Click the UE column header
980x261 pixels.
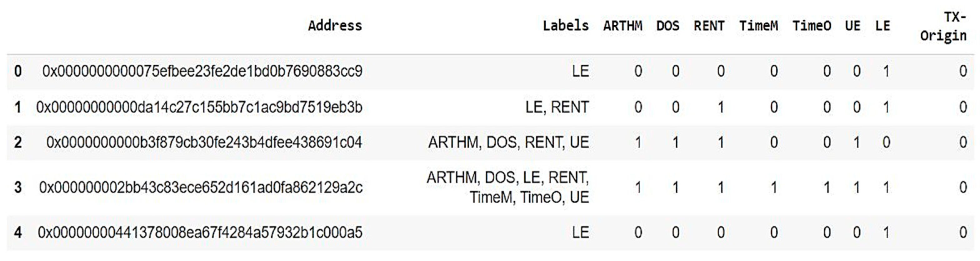tap(852, 26)
